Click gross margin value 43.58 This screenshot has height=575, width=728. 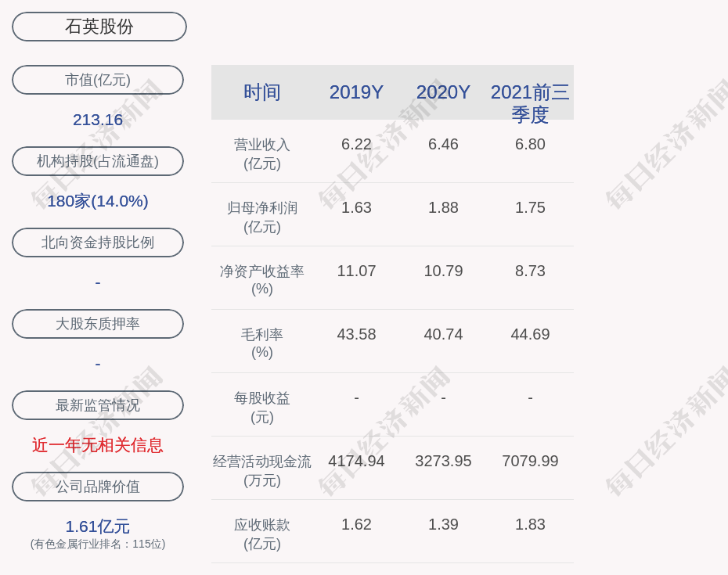pos(357,334)
